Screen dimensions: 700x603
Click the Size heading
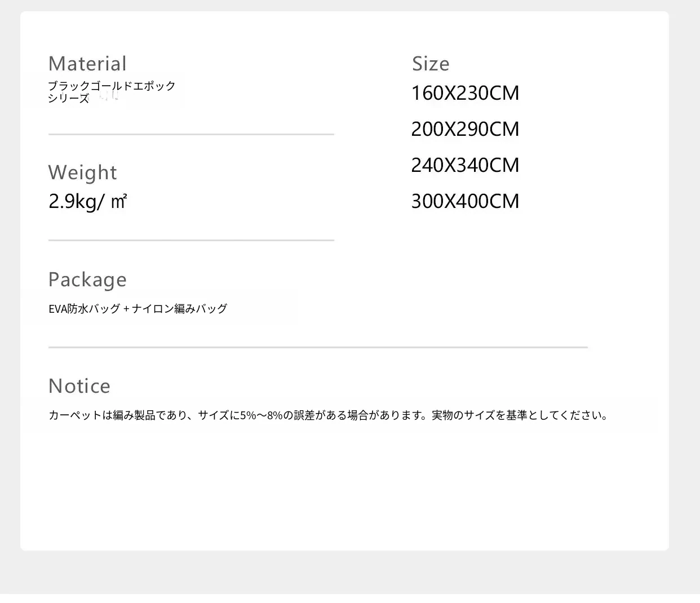[x=431, y=64]
